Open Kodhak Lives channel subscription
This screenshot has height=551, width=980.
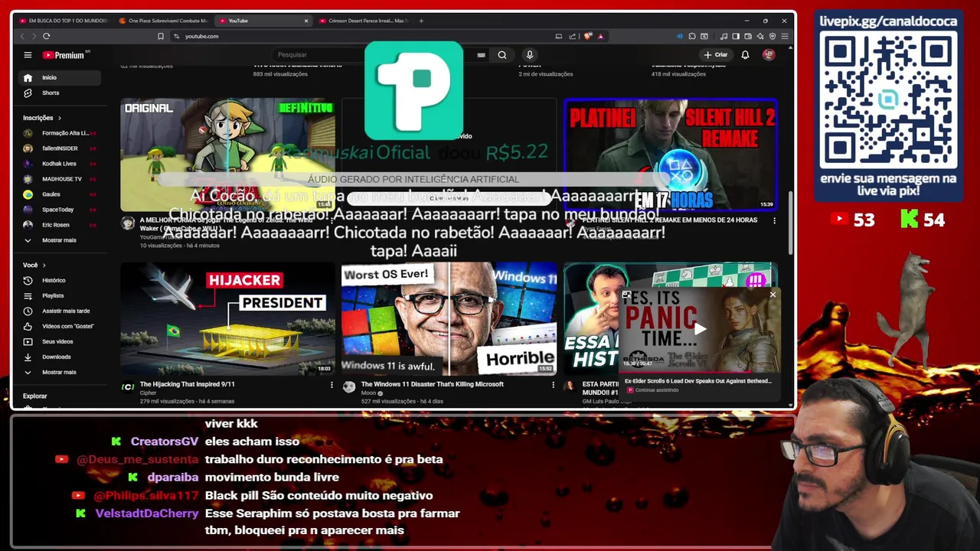(60, 164)
